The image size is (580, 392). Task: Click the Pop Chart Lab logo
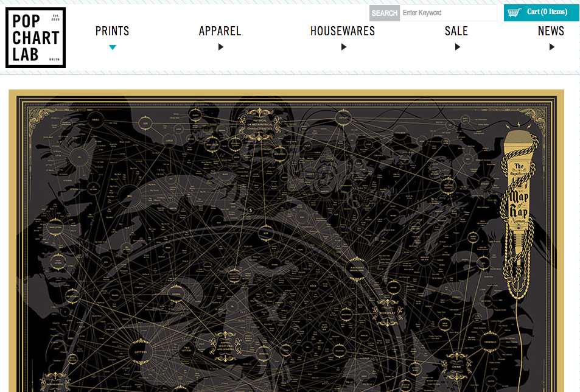35,38
